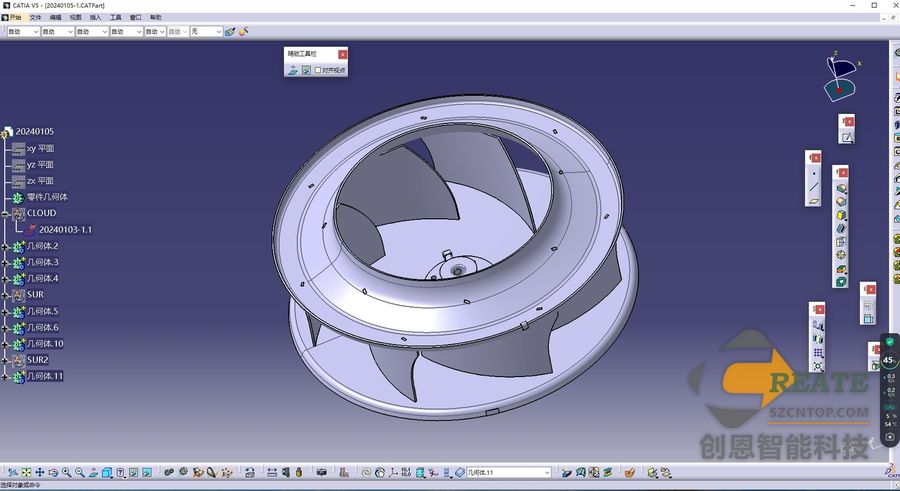Select zx 平面 in the tree
900x491 pixels.
tap(40, 180)
